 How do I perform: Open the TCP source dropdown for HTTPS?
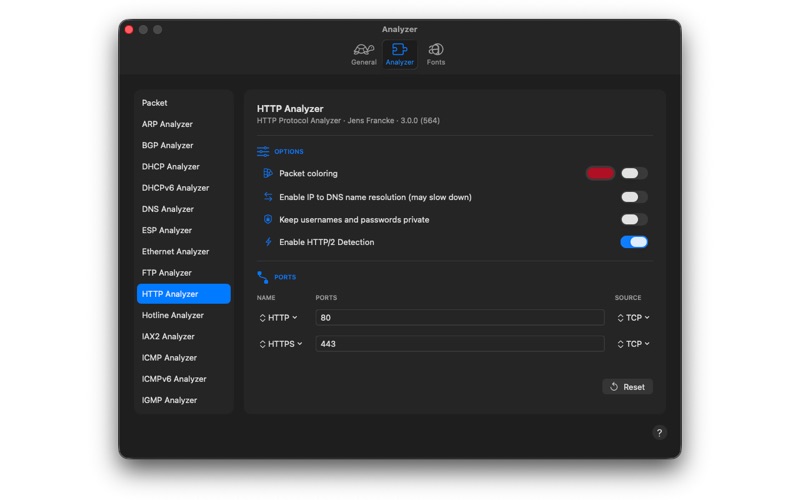(633, 344)
